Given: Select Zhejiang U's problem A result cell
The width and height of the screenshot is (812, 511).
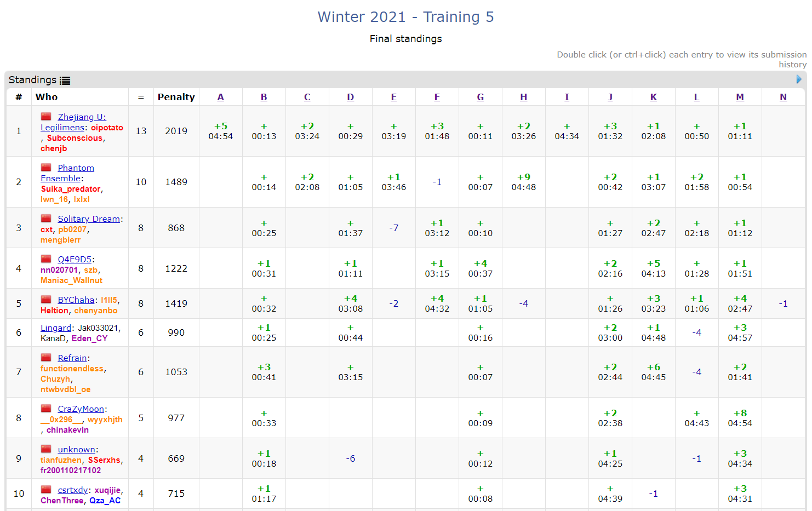Looking at the screenshot, I should (x=220, y=131).
